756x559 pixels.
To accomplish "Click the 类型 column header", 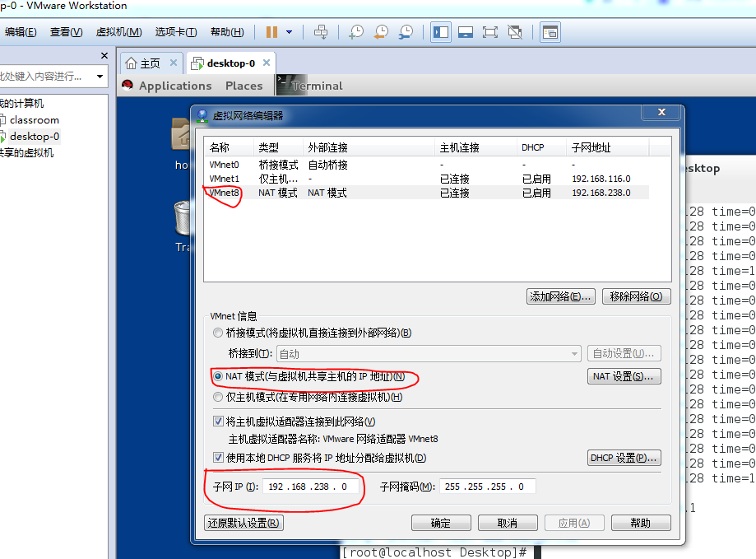I will [x=278, y=147].
